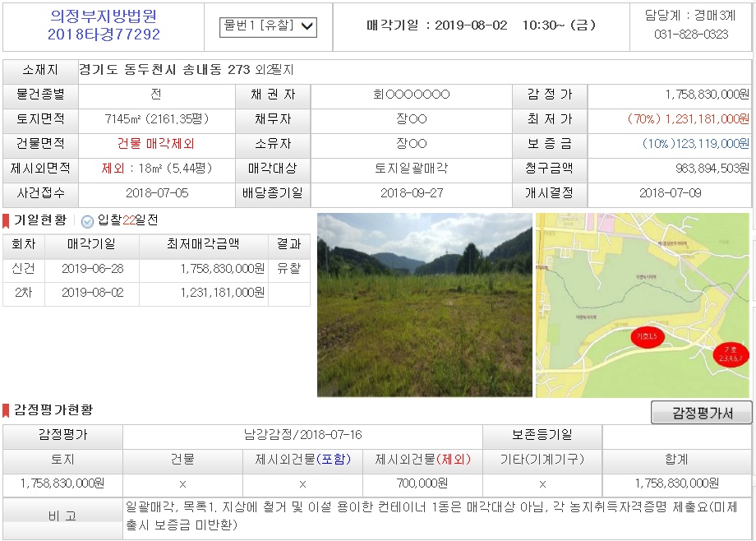Click creditor name 회OOOOOOO
The image size is (756, 541).
coord(411,95)
